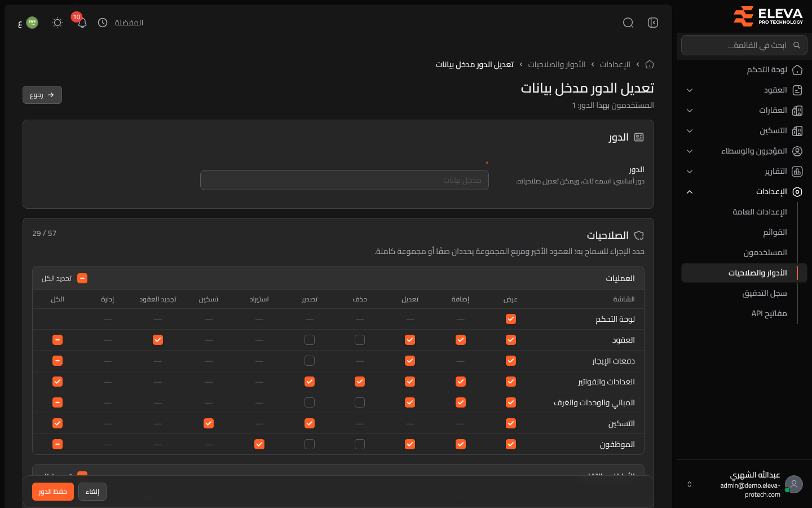Click the لوحة التحكم dashboard icon
Image resolution: width=812 pixels, height=508 pixels.
[797, 70]
